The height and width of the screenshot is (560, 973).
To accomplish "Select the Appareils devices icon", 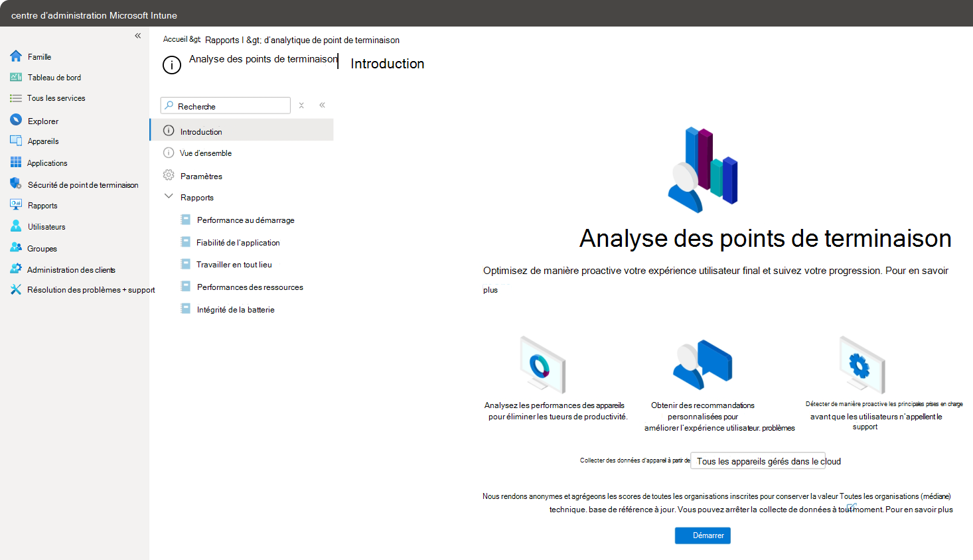I will (16, 141).
